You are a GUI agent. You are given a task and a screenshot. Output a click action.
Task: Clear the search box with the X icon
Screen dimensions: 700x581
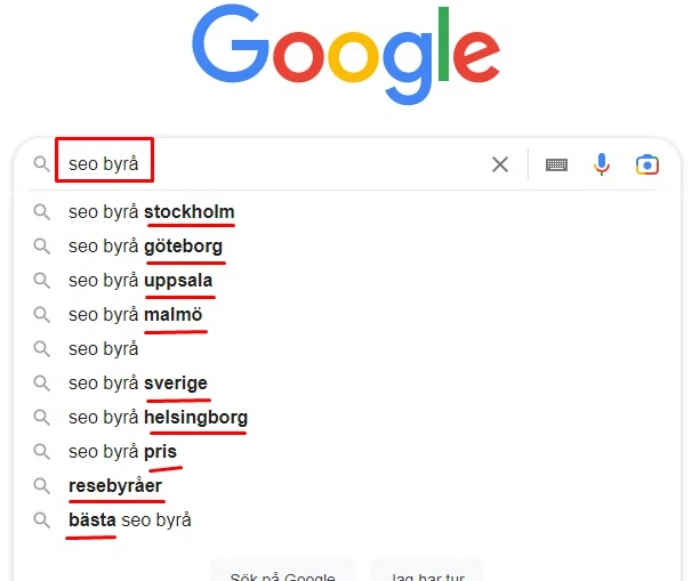pyautogui.click(x=500, y=165)
